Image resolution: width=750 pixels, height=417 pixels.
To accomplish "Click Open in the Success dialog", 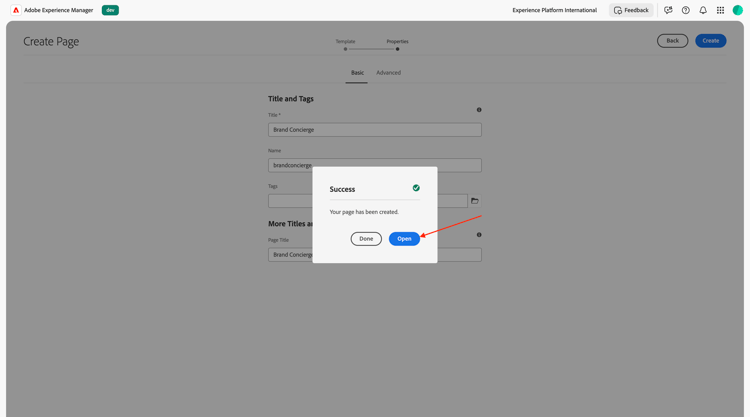I will [x=404, y=239].
